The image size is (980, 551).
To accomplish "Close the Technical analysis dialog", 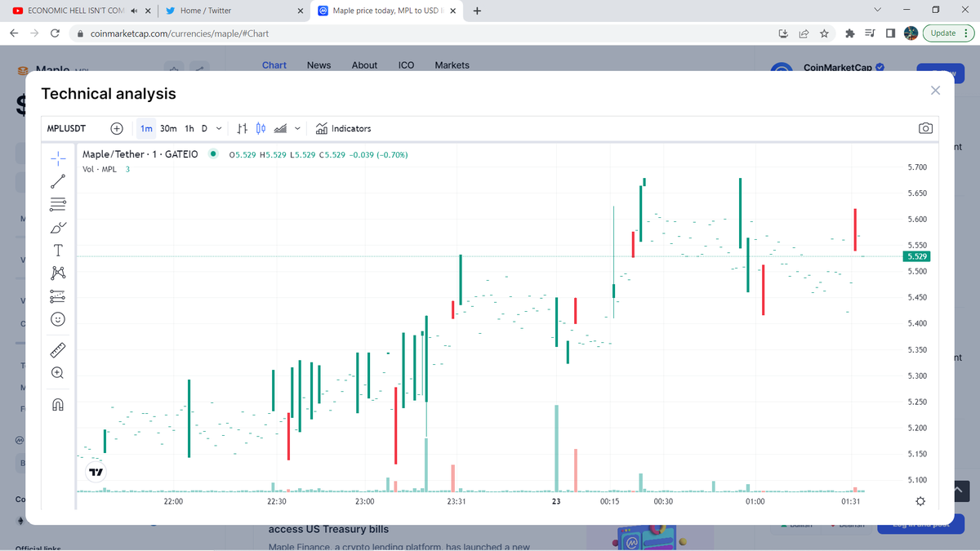I will coord(936,91).
